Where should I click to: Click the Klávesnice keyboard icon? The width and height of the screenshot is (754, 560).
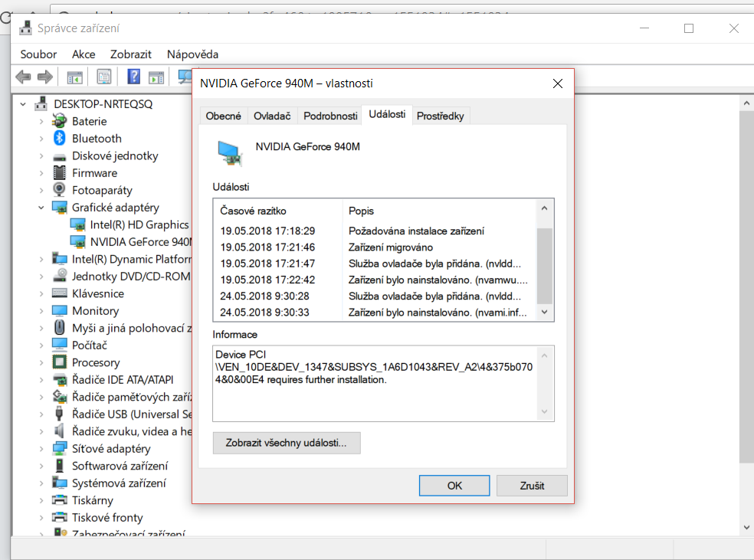59,293
